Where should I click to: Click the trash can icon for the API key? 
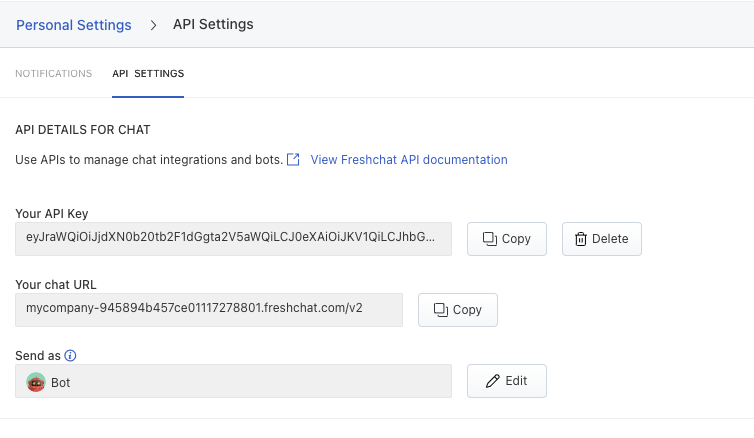[x=581, y=239]
